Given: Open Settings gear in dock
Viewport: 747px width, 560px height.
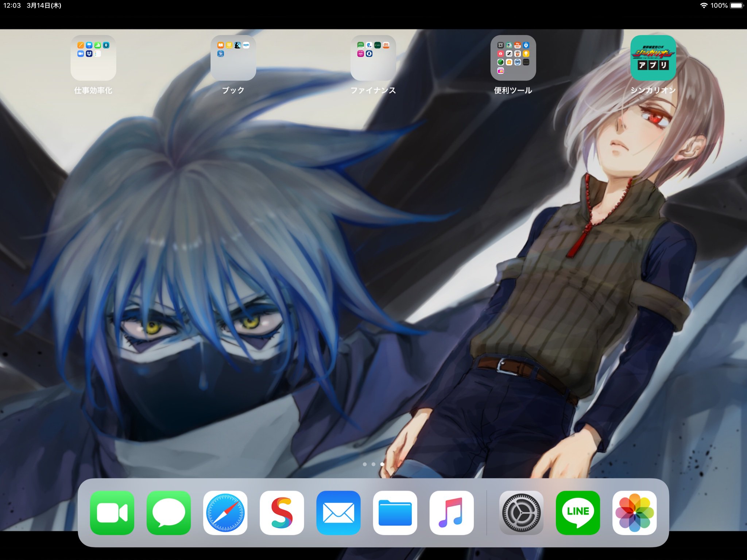Looking at the screenshot, I should click(521, 513).
